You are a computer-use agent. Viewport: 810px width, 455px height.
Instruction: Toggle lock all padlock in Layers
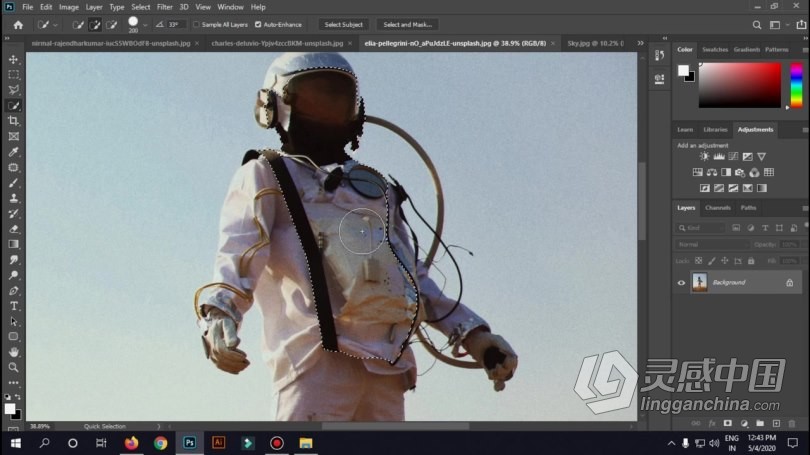click(x=751, y=261)
